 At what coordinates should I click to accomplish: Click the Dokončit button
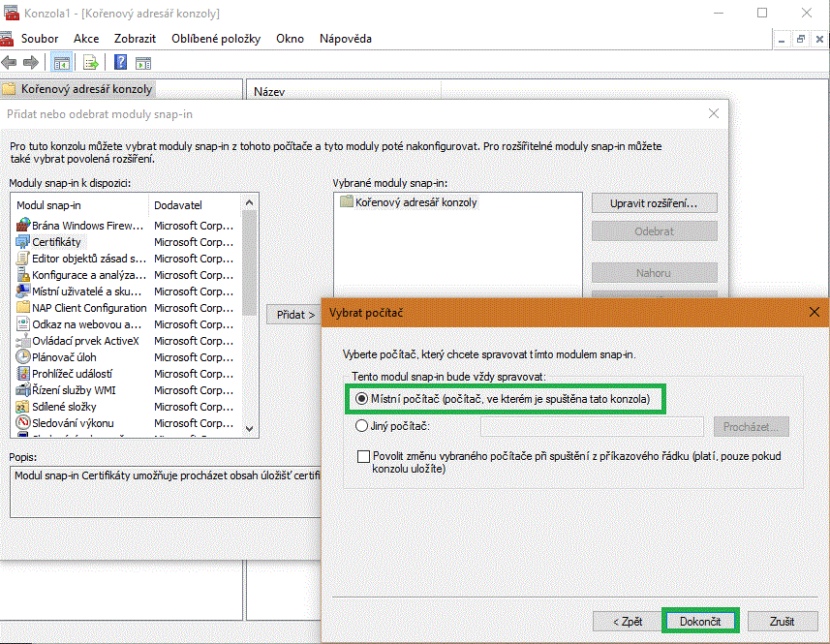tap(700, 621)
